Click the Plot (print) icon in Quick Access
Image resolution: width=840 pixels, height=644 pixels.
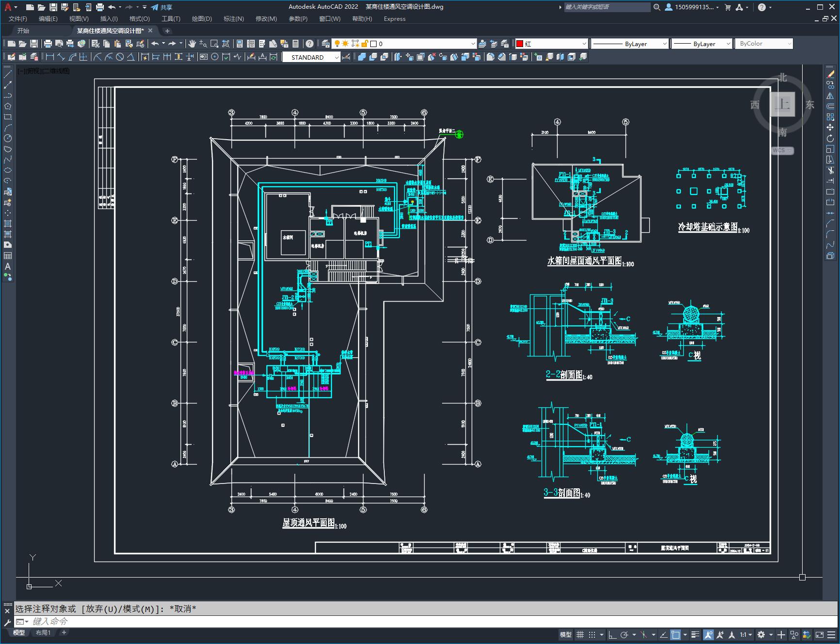tap(100, 7)
